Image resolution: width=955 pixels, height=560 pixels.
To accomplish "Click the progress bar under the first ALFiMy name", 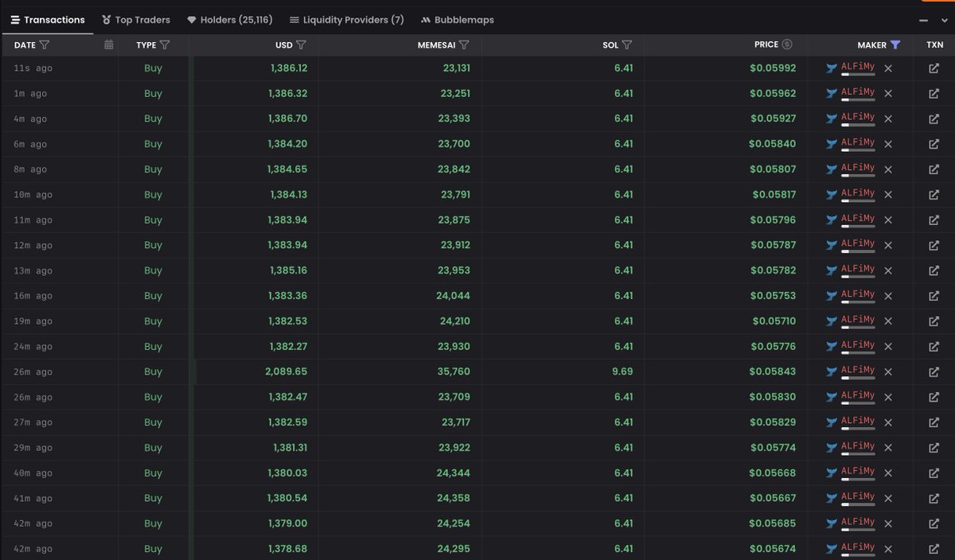I will [856, 76].
